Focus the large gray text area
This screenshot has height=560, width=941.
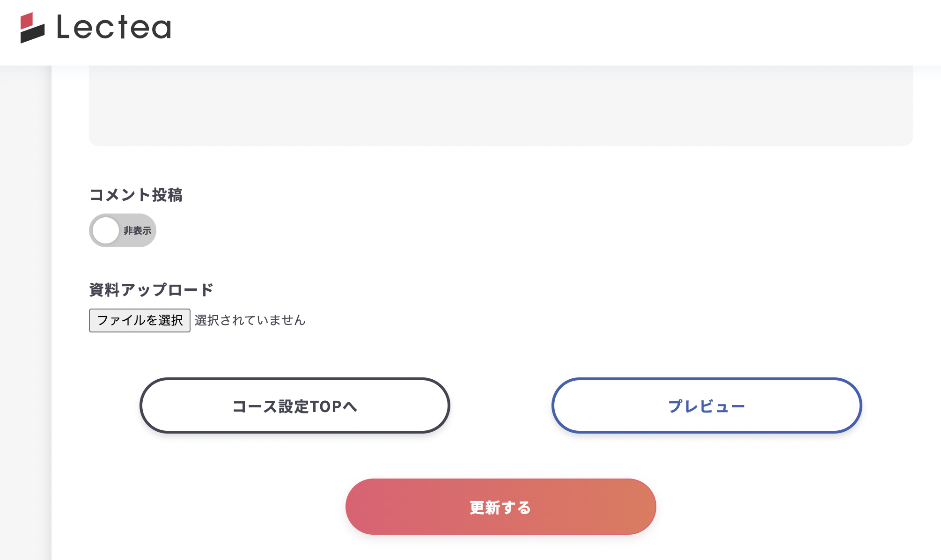point(501,105)
